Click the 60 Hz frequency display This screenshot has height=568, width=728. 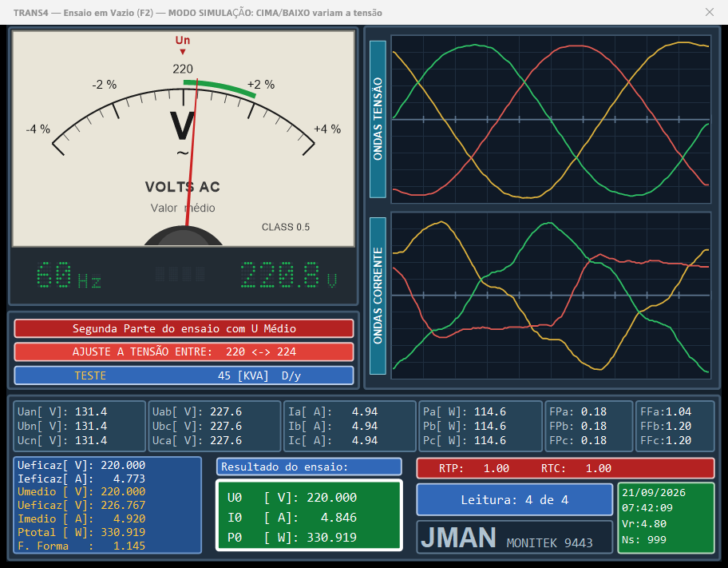click(69, 275)
